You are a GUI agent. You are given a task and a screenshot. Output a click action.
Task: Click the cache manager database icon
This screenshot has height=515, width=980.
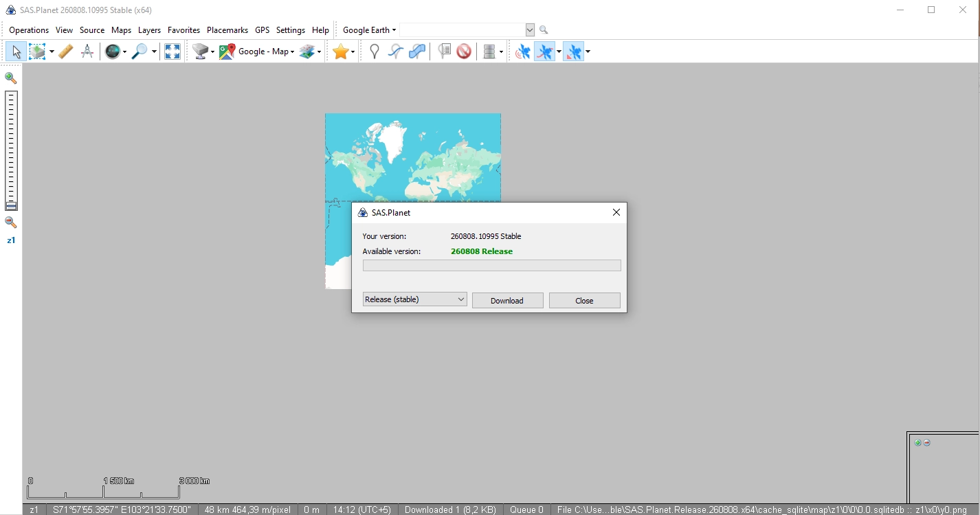489,51
